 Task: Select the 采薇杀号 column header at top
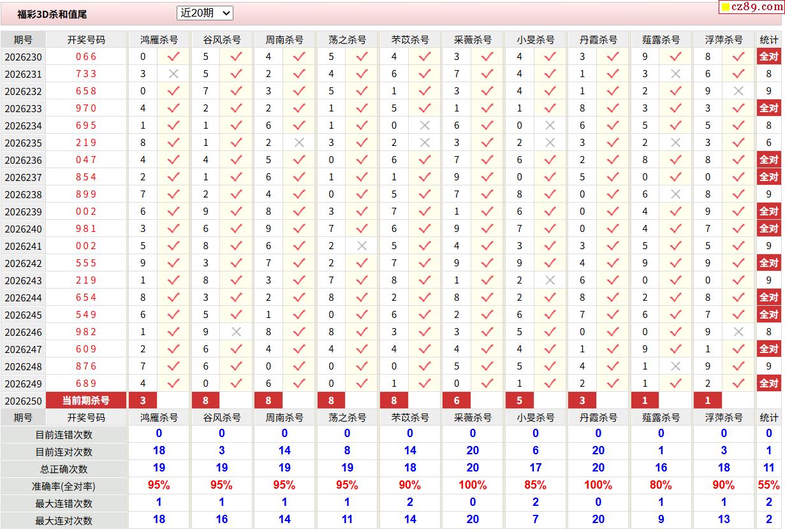point(473,40)
